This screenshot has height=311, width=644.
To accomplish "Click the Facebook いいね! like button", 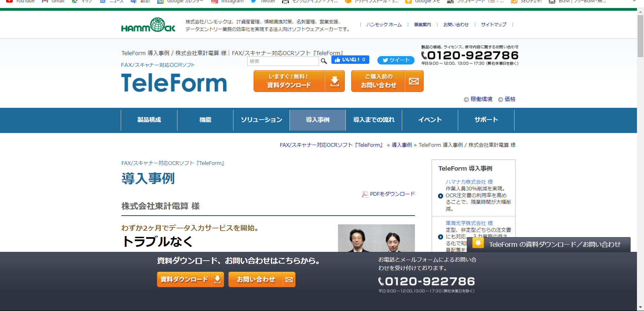I will 350,60.
